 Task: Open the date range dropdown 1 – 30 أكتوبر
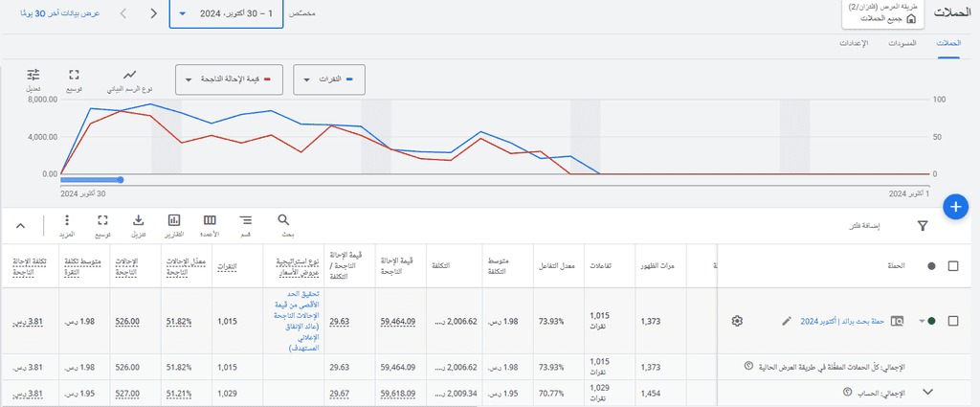pyautogui.click(x=226, y=13)
